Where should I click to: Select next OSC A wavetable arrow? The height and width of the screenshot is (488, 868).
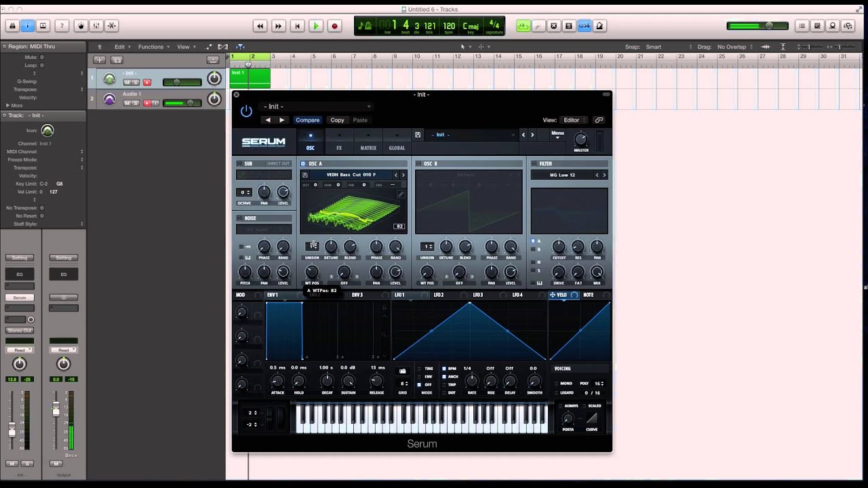tap(403, 175)
